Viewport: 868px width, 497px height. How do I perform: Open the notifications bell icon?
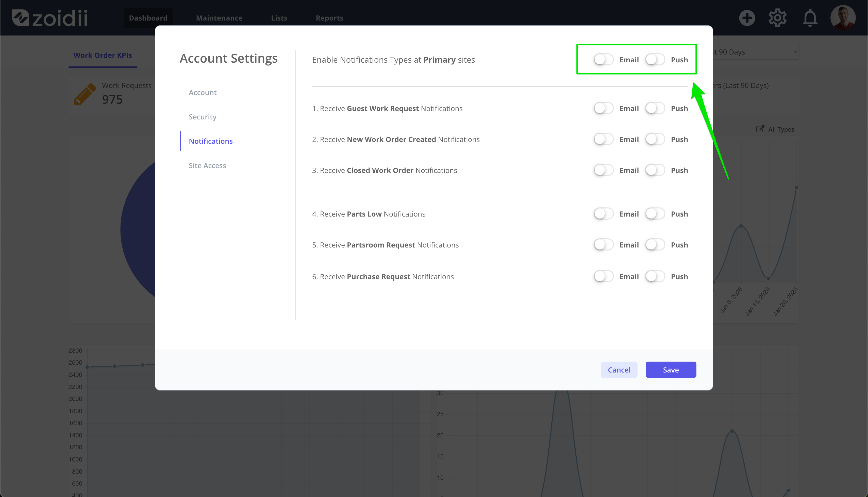(810, 18)
